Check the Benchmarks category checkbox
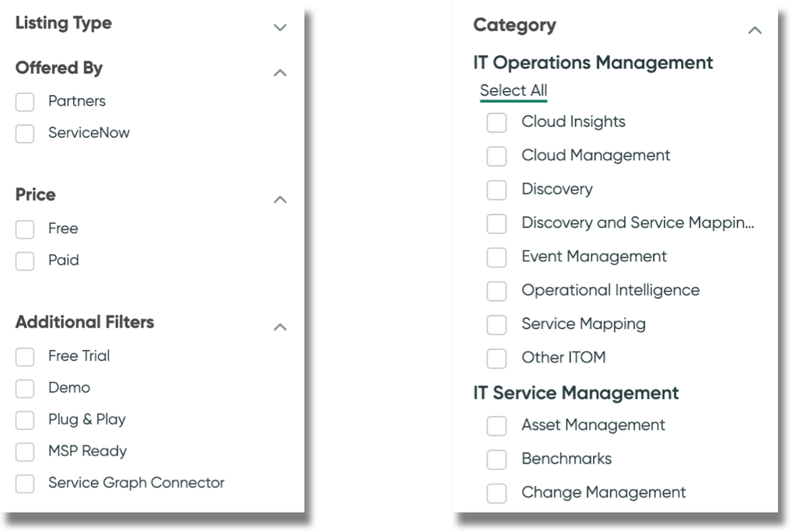The width and height of the screenshot is (792, 532). (496, 459)
